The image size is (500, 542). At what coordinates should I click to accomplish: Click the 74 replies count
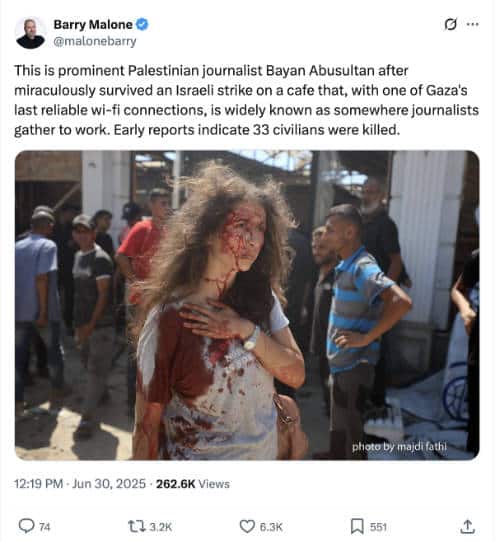point(45,527)
